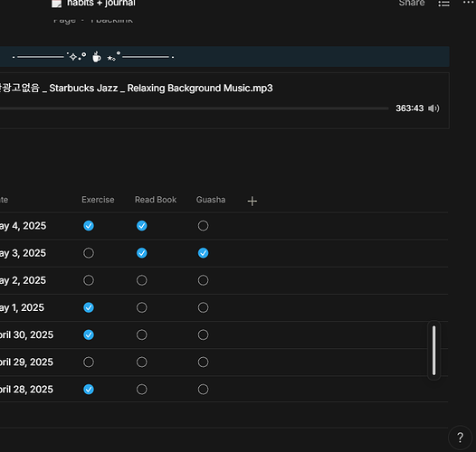Click the decorative coffee cup callout block
Image resolution: width=476 pixels, height=452 pixels.
(x=224, y=57)
